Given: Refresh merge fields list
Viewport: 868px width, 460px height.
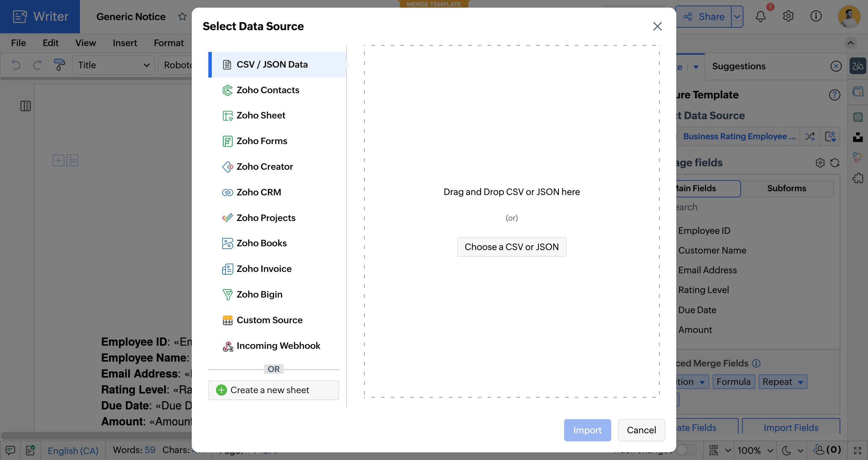Looking at the screenshot, I should pos(835,163).
